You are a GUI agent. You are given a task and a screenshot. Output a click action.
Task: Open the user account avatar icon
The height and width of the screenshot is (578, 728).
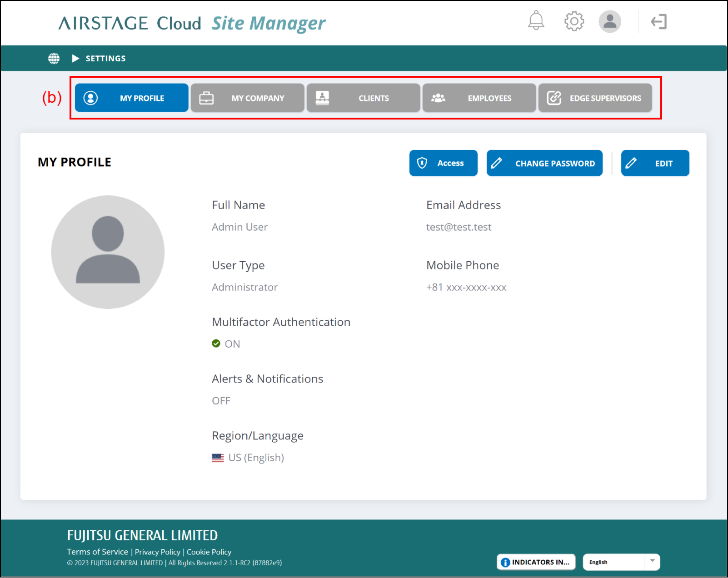(609, 21)
